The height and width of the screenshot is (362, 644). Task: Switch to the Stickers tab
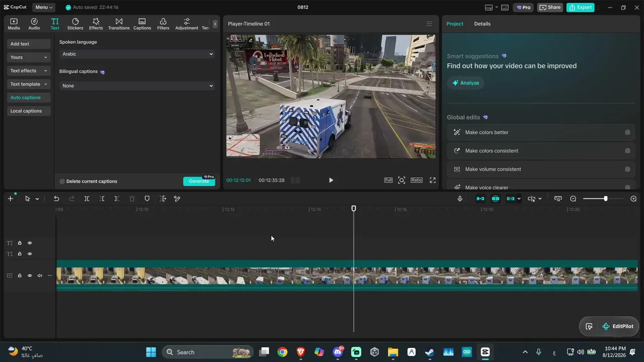coord(75,24)
